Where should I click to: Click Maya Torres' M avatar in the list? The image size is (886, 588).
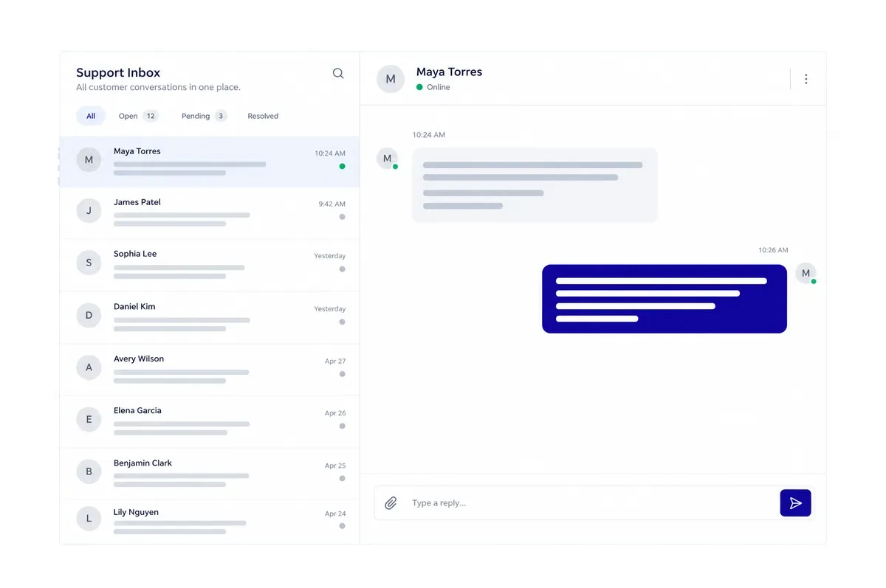(89, 159)
